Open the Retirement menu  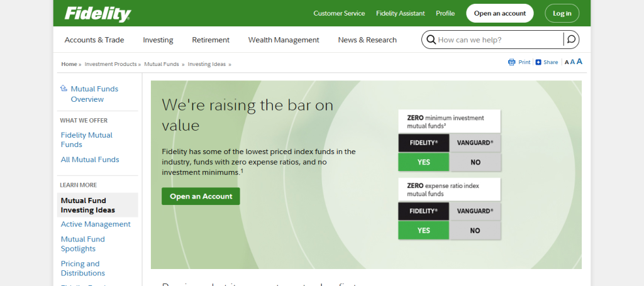pyautogui.click(x=211, y=40)
